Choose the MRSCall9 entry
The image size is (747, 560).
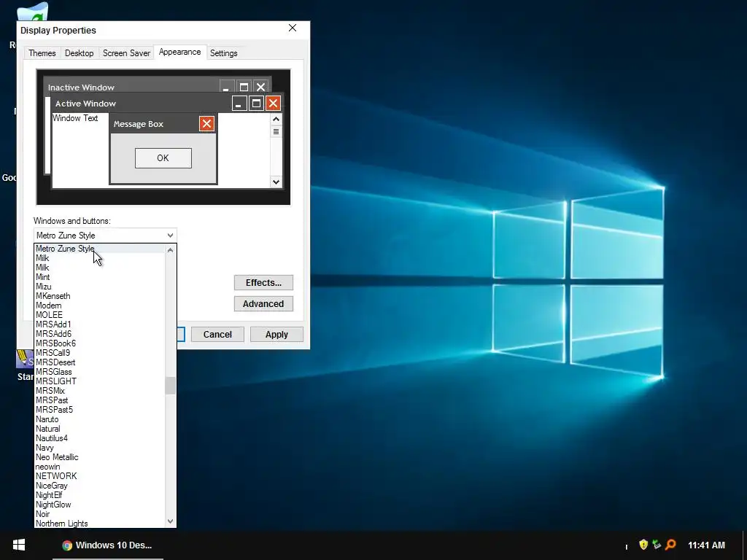tap(99, 353)
